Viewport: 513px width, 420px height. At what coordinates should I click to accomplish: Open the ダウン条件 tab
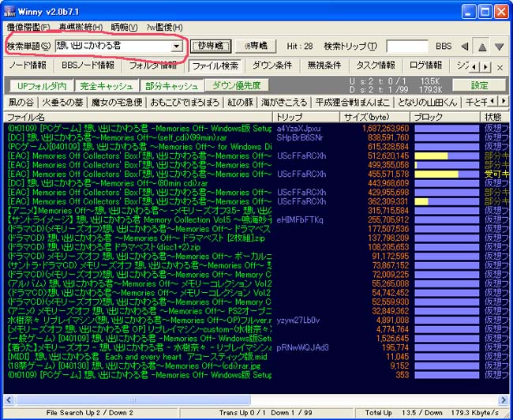pos(272,66)
